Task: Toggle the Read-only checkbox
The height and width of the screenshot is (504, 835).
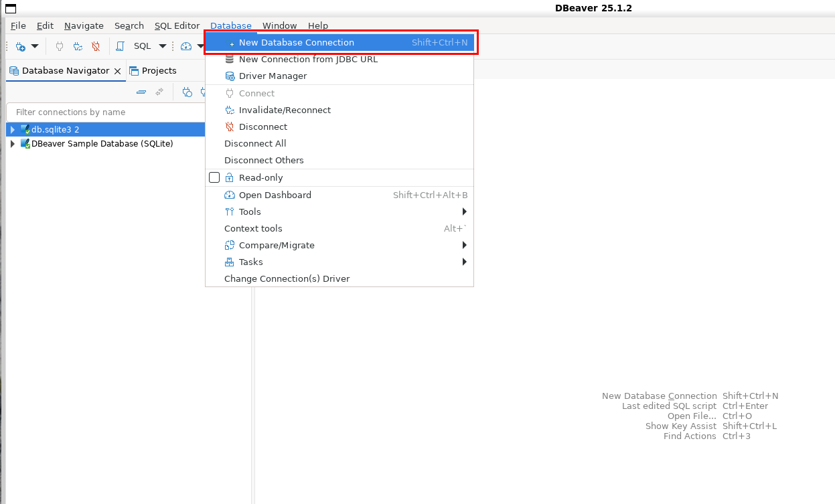Action: [214, 177]
